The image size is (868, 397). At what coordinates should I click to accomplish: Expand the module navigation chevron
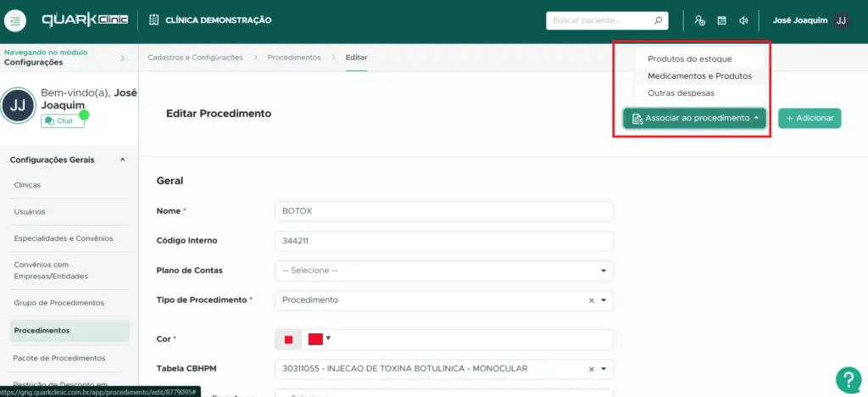pyautogui.click(x=122, y=59)
